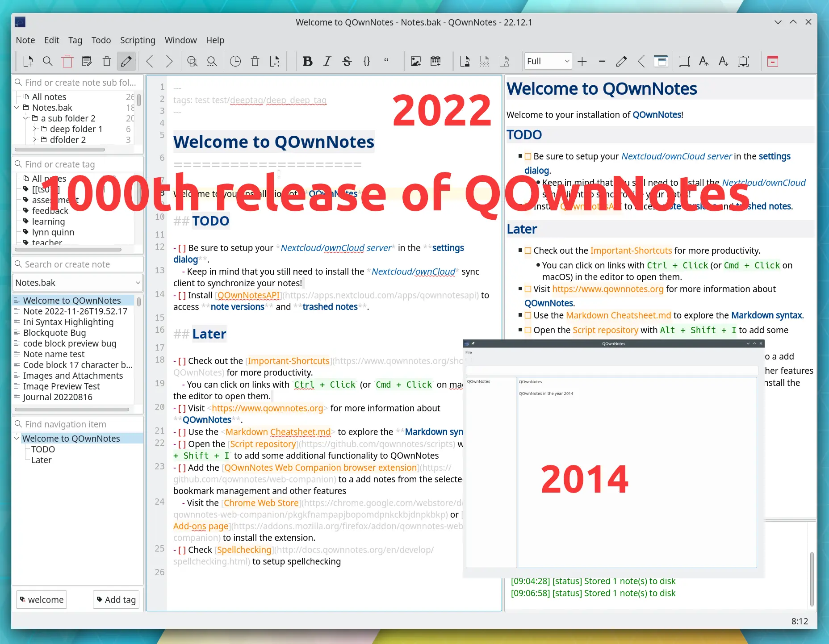
Task: Select the red delete note icon
Action: pos(67,61)
